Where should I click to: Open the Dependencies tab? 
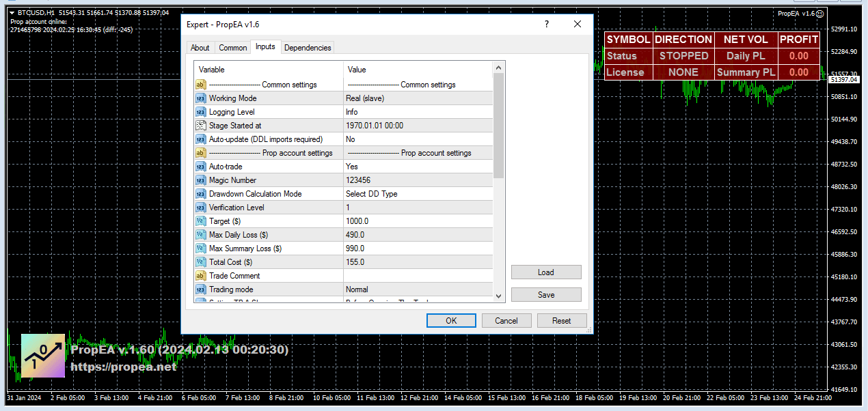[x=308, y=48]
